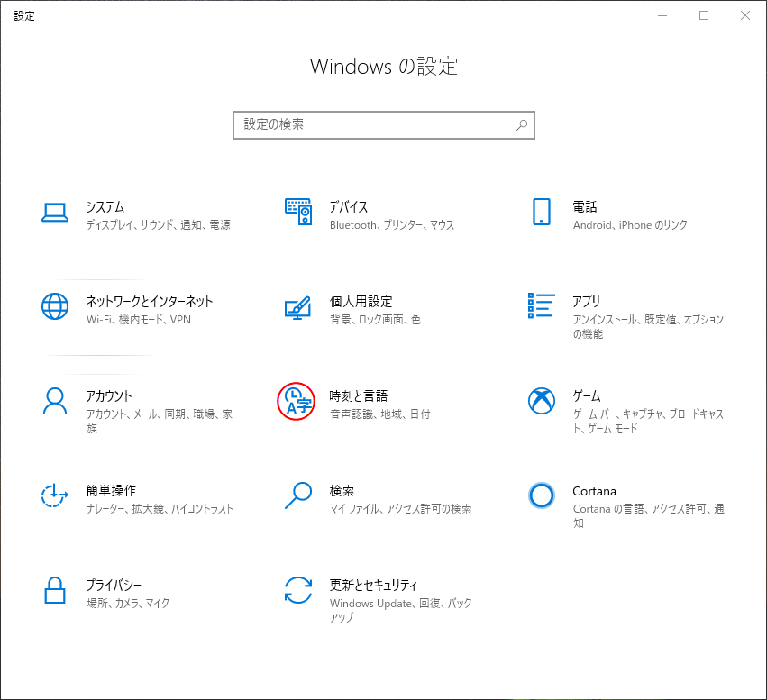Image resolution: width=767 pixels, height=700 pixels.
Task: Click 'ナレーター、拡大鏡、ハイコントラスト' description
Action: click(160, 509)
